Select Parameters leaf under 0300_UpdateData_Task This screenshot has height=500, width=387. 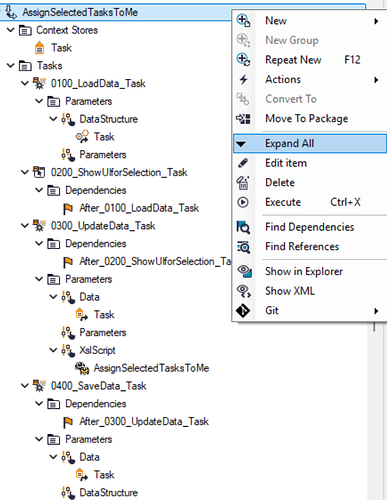pyautogui.click(x=103, y=333)
